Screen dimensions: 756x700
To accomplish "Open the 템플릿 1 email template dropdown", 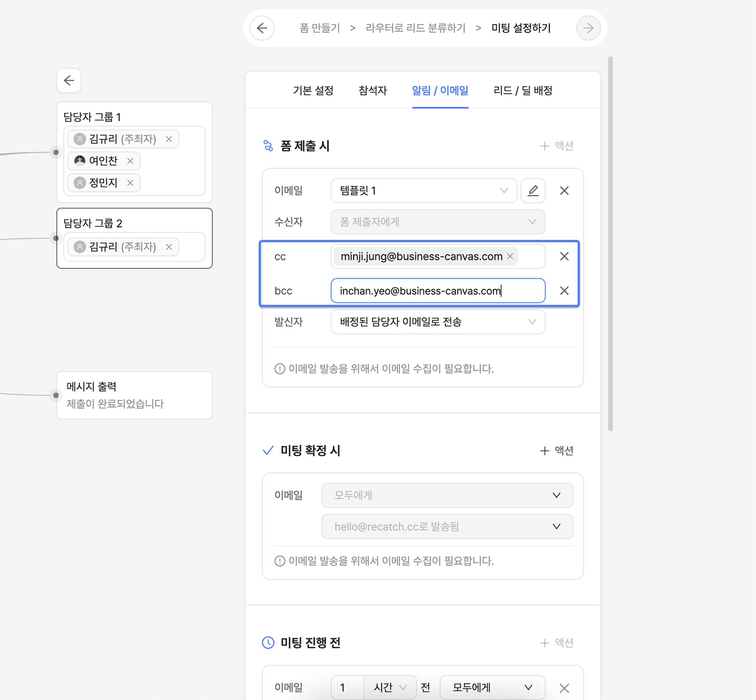I will (x=423, y=190).
